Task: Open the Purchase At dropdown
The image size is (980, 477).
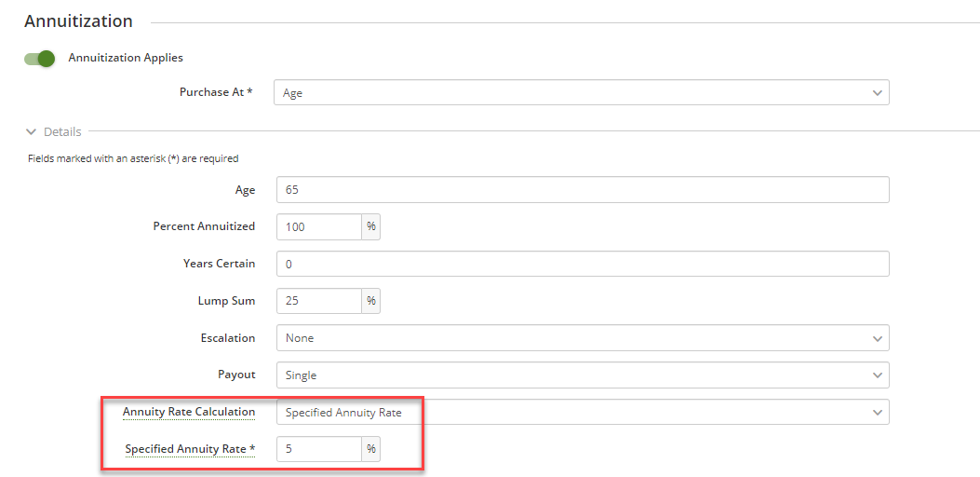Action: point(581,93)
